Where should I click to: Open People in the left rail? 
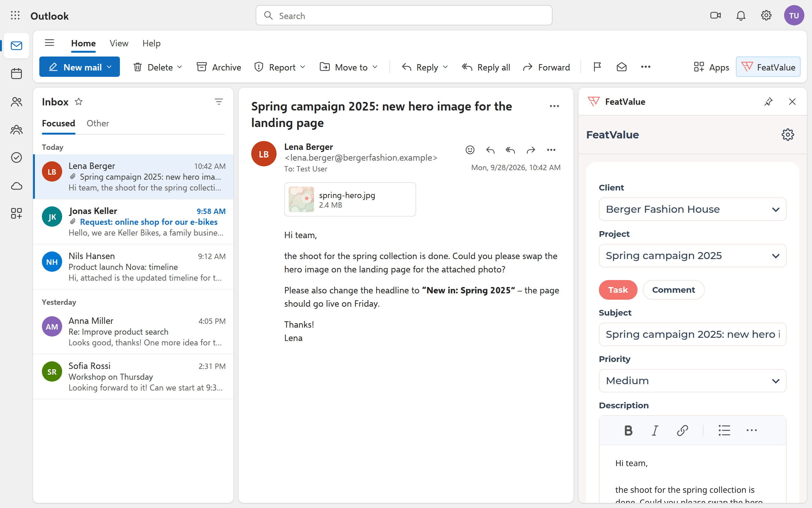(x=16, y=102)
